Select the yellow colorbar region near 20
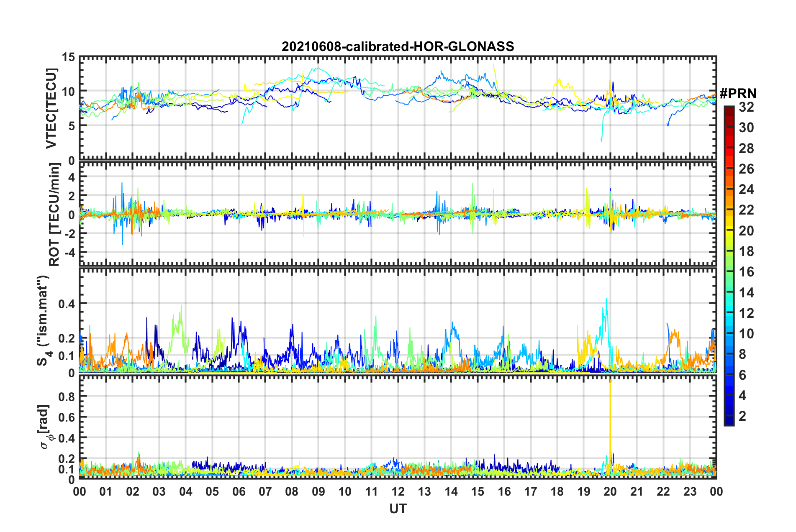The width and height of the screenshot is (796, 532). pos(729,231)
